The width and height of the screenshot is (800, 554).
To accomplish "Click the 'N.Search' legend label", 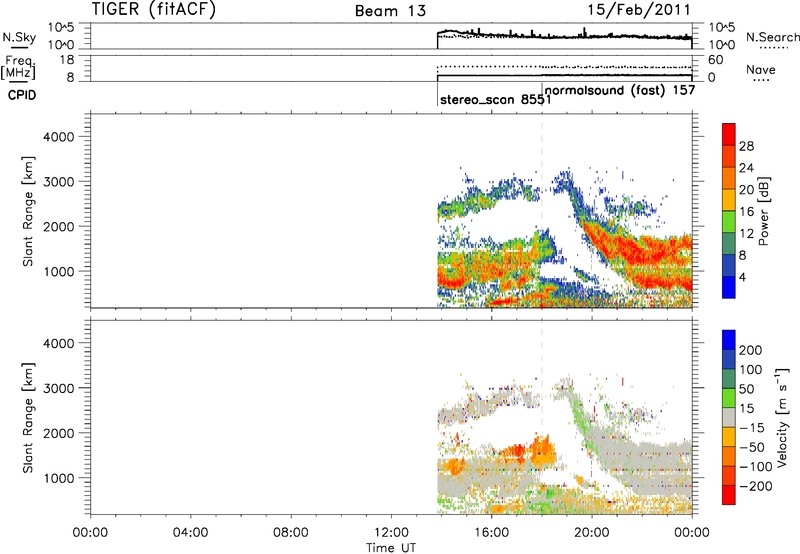I will click(773, 37).
